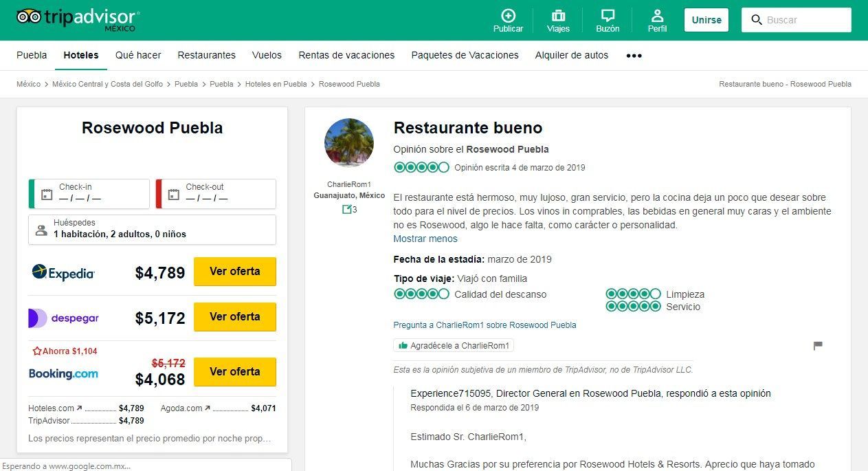The width and height of the screenshot is (868, 471).
Task: Report the review with the flag icon
Action: [x=818, y=345]
